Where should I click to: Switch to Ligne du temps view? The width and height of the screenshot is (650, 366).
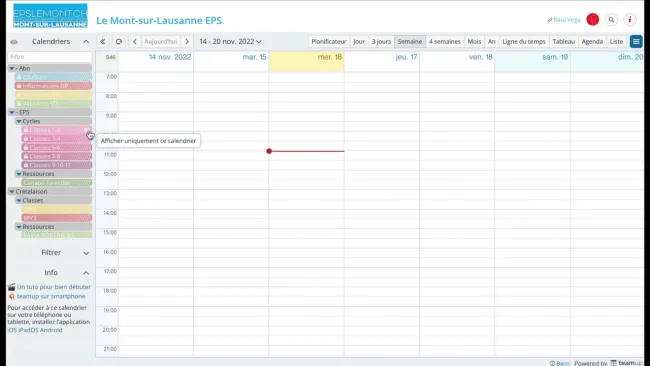pos(524,41)
